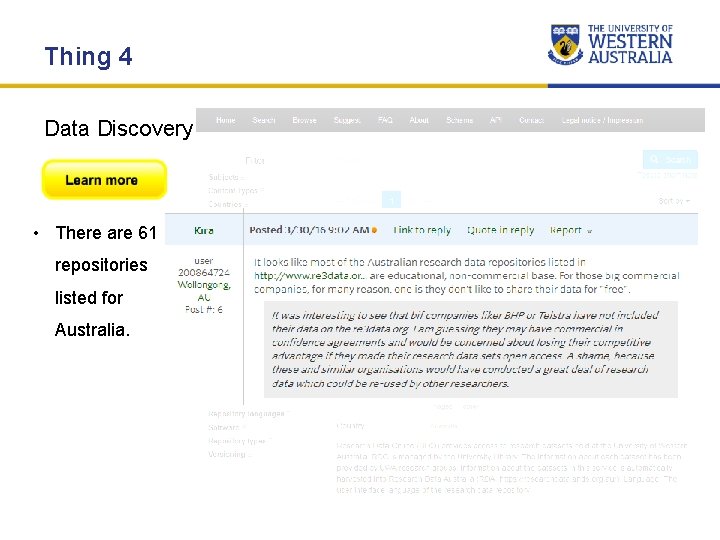The width and height of the screenshot is (720, 540).
Task: Open user Kira's profile name
Action: pos(203,231)
